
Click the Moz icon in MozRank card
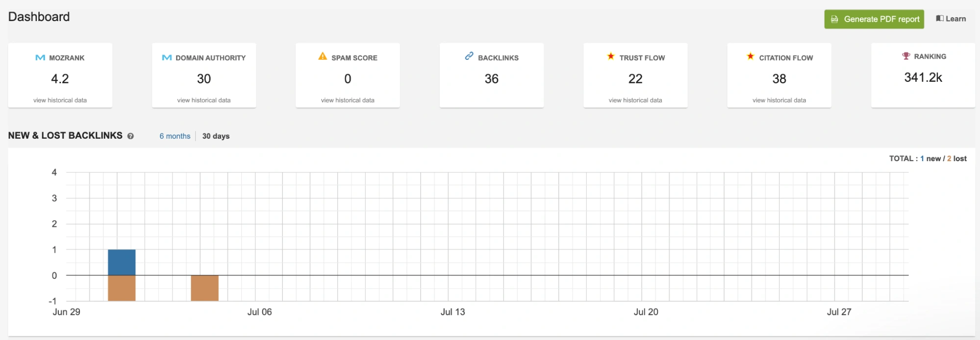(x=40, y=58)
